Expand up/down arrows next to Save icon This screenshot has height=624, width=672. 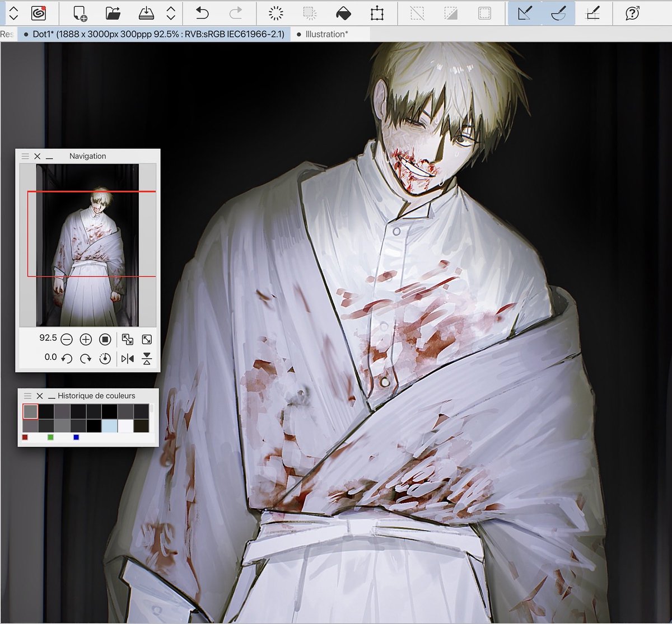tap(171, 13)
